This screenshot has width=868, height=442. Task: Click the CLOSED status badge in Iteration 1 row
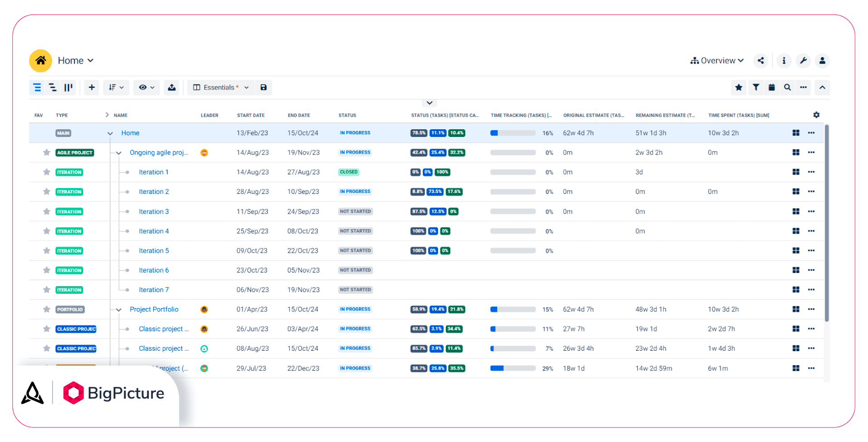(x=349, y=172)
